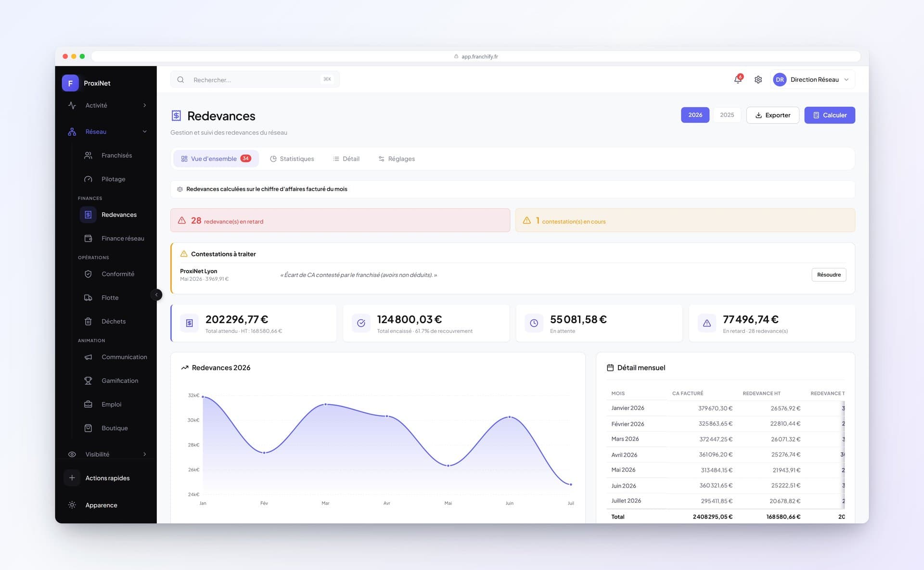
Task: Click the CA FACTURÉ column header
Action: tap(687, 393)
